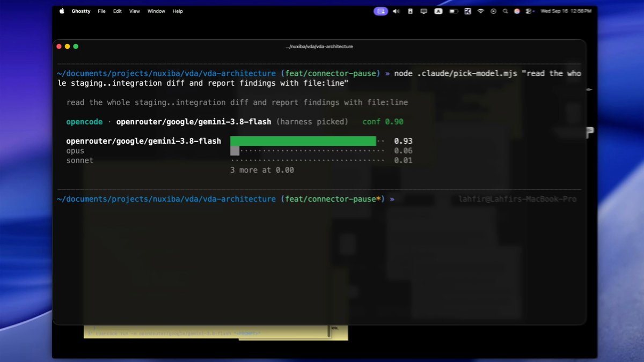Click the vda-architecture window title

tap(319, 47)
